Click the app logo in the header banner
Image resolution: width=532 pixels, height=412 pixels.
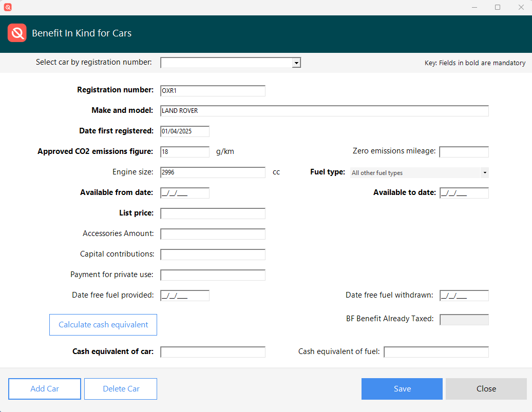[17, 33]
